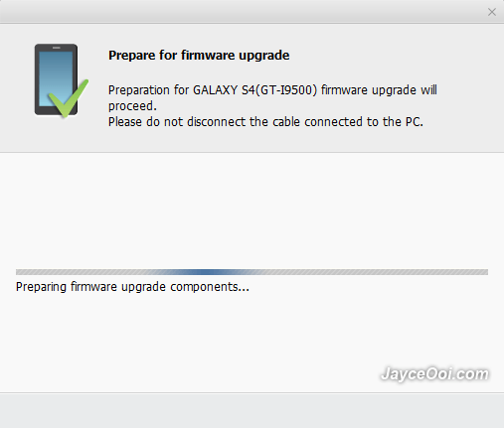The image size is (504, 428).
Task: Click the blue segment of progress bar
Action: (206, 272)
